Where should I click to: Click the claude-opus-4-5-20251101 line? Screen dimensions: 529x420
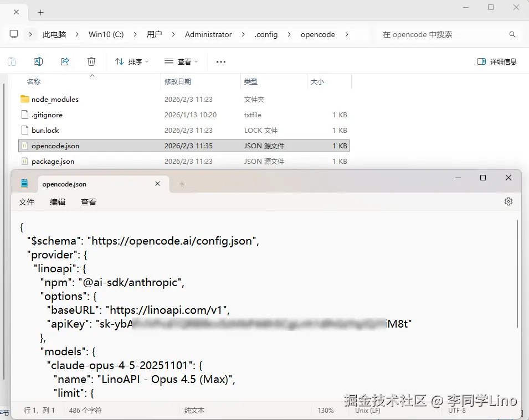(x=125, y=365)
